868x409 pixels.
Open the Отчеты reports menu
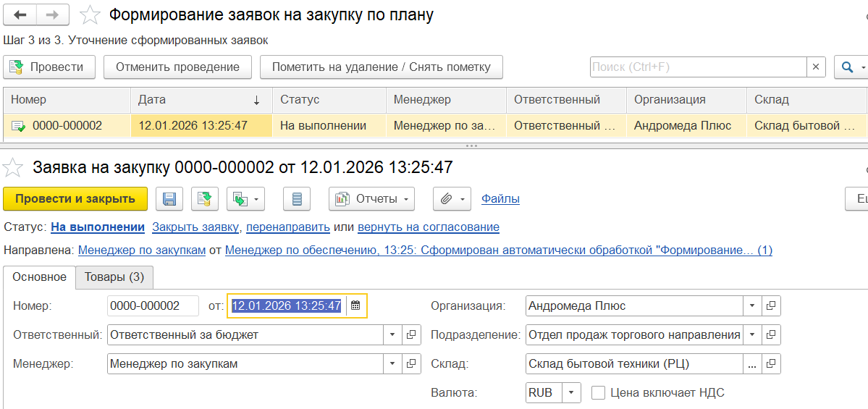click(371, 198)
